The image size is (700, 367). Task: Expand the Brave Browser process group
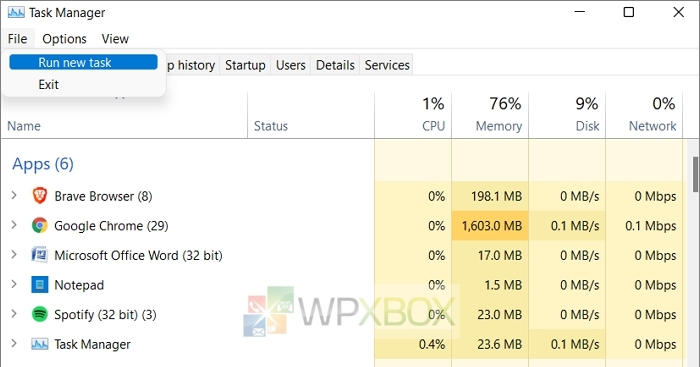(14, 195)
